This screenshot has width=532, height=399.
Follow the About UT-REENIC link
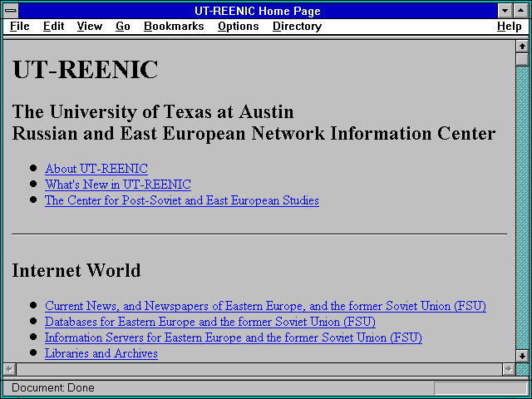(x=96, y=169)
